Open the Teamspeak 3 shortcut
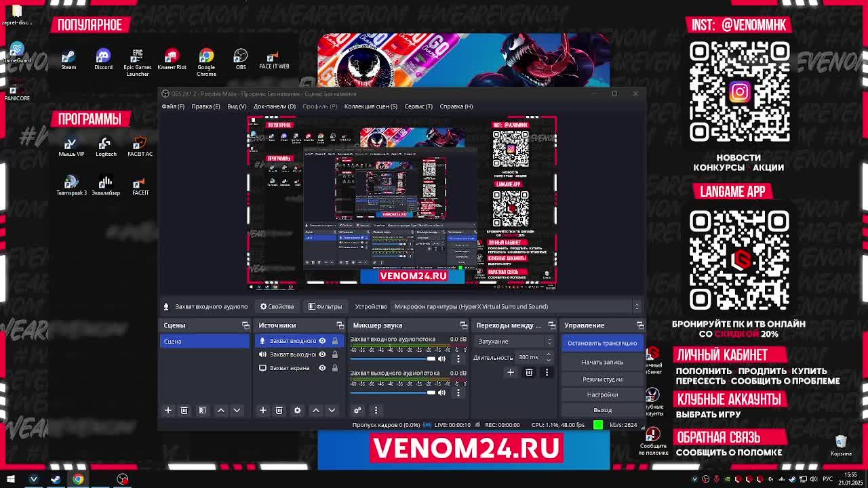 coord(71,185)
